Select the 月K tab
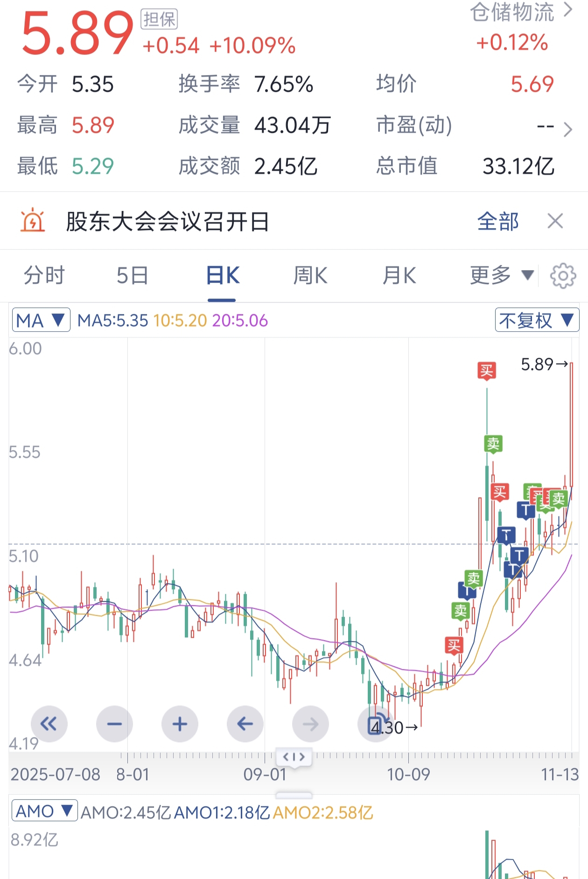The width and height of the screenshot is (588, 879). tap(399, 275)
